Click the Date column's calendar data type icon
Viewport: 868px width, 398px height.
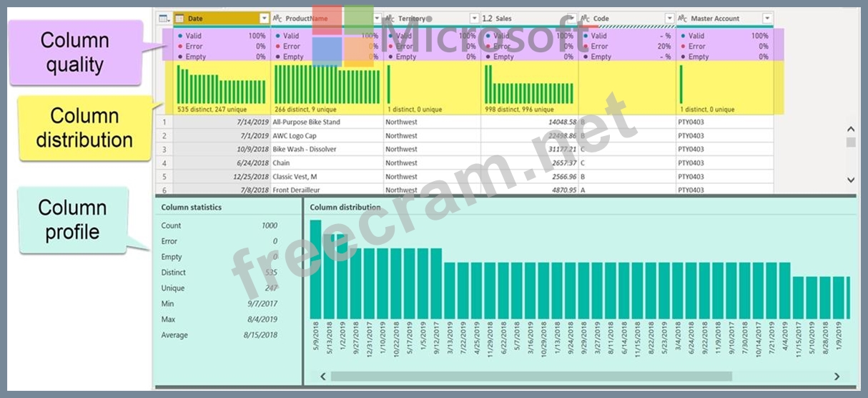click(x=179, y=19)
